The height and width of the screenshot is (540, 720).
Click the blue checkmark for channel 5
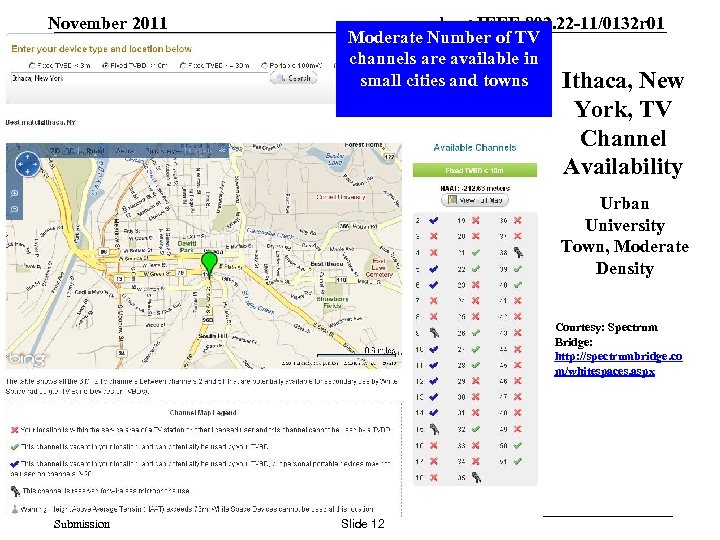click(433, 269)
